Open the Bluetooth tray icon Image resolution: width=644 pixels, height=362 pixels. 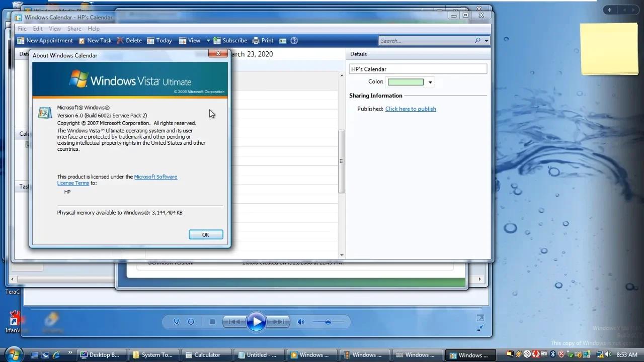(553, 353)
